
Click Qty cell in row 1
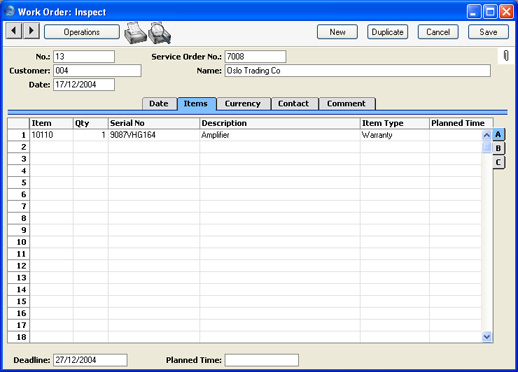pyautogui.click(x=91, y=135)
